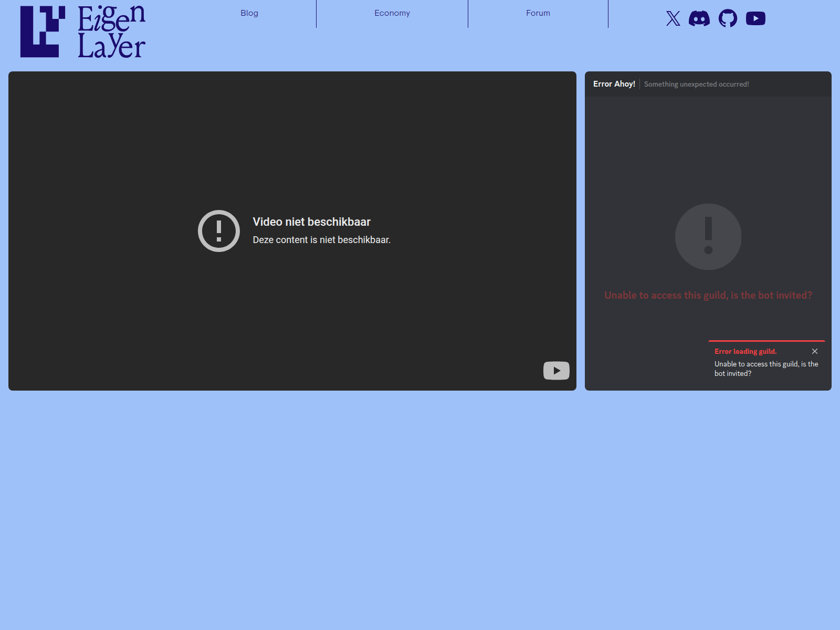Navigate to the Economy section
The height and width of the screenshot is (630, 840).
pos(392,13)
